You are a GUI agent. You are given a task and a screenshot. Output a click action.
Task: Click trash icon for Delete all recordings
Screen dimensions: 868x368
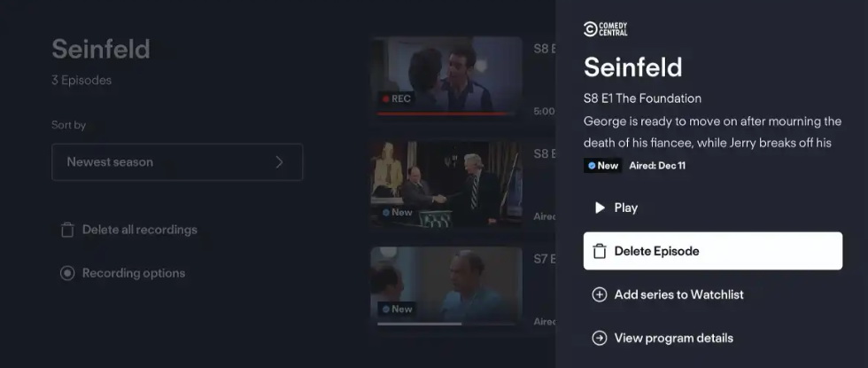[x=67, y=230]
